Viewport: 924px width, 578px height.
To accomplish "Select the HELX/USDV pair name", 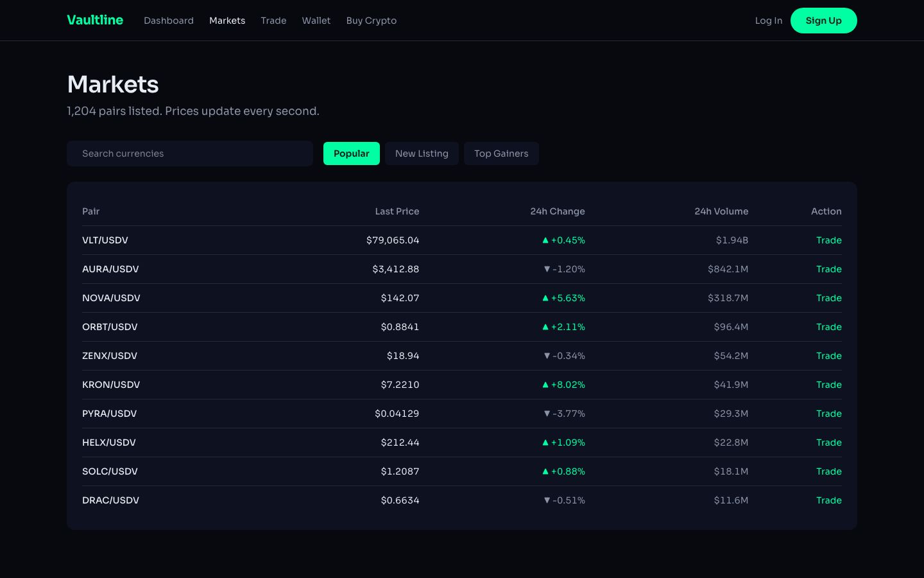I will (109, 442).
